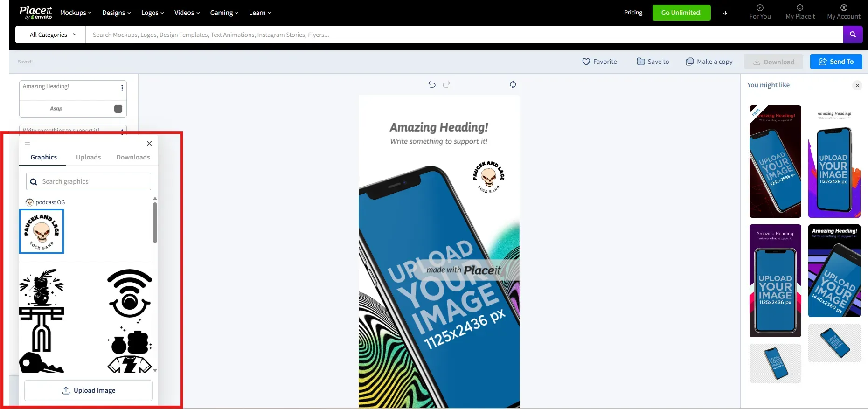Screen dimensions: 868x409
Task: Click the Placeit by Envato logo
Action: tap(35, 13)
